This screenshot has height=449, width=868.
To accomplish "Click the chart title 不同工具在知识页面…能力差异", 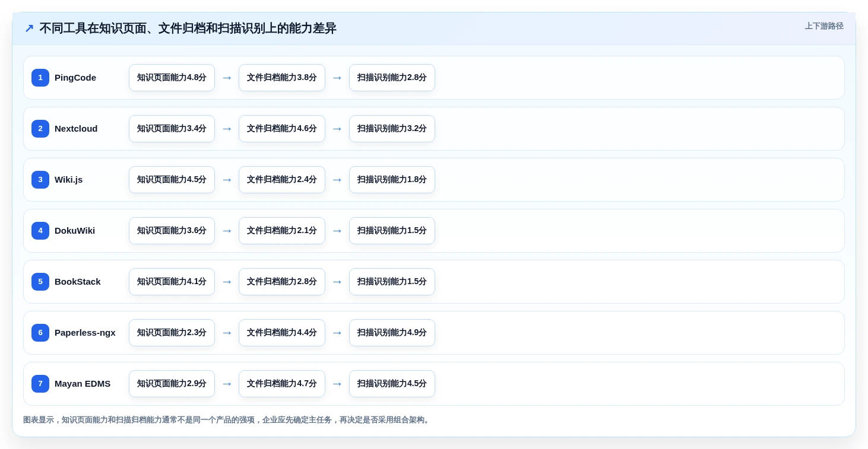I will [188, 28].
